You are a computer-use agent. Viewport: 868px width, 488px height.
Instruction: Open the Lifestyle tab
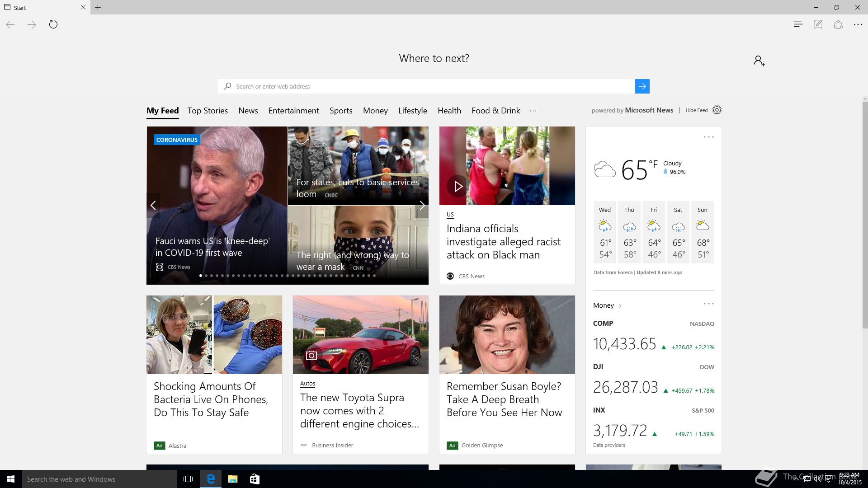point(413,111)
